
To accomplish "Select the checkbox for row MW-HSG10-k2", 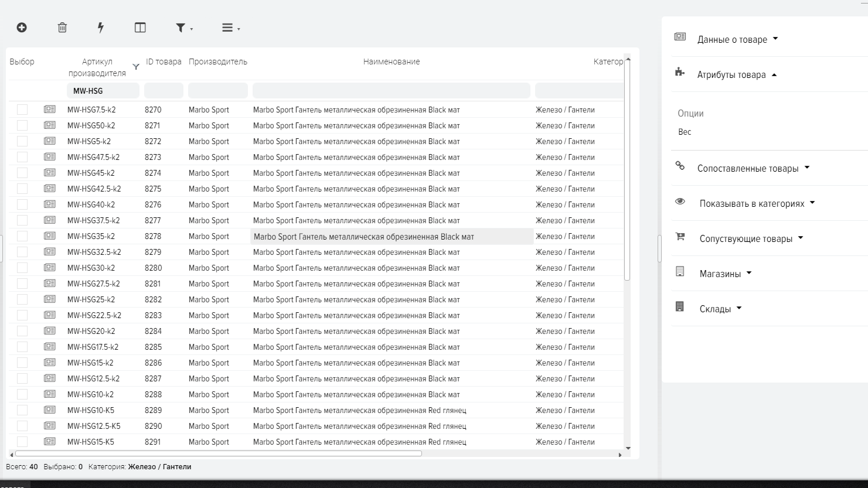I will point(22,394).
